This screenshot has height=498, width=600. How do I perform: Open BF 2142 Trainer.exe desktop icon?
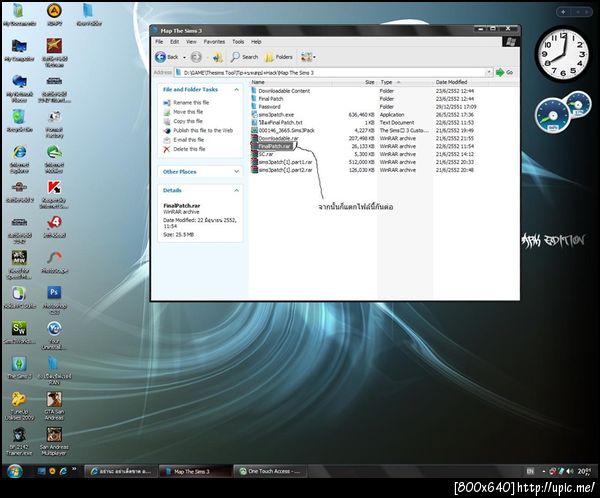[19, 441]
